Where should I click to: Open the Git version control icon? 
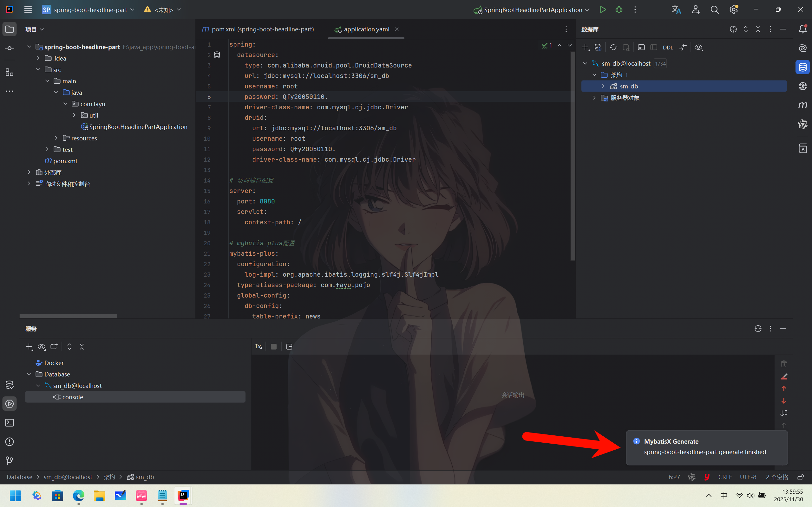pyautogui.click(x=10, y=460)
